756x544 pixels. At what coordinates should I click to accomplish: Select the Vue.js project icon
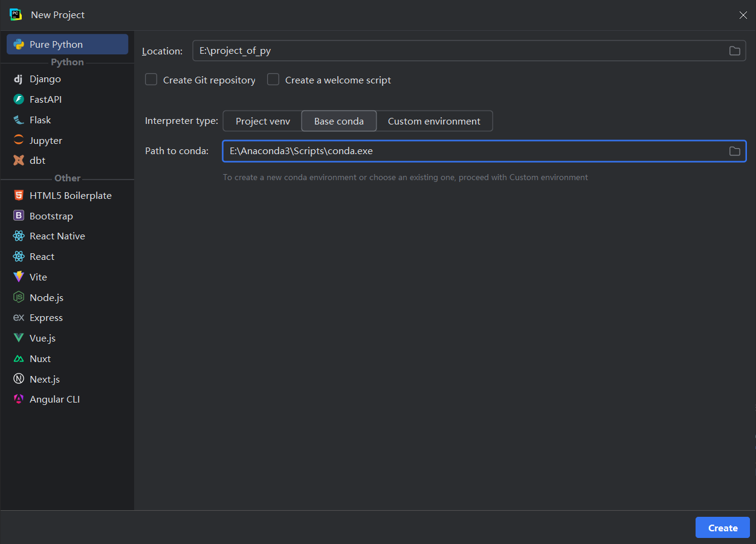point(19,338)
